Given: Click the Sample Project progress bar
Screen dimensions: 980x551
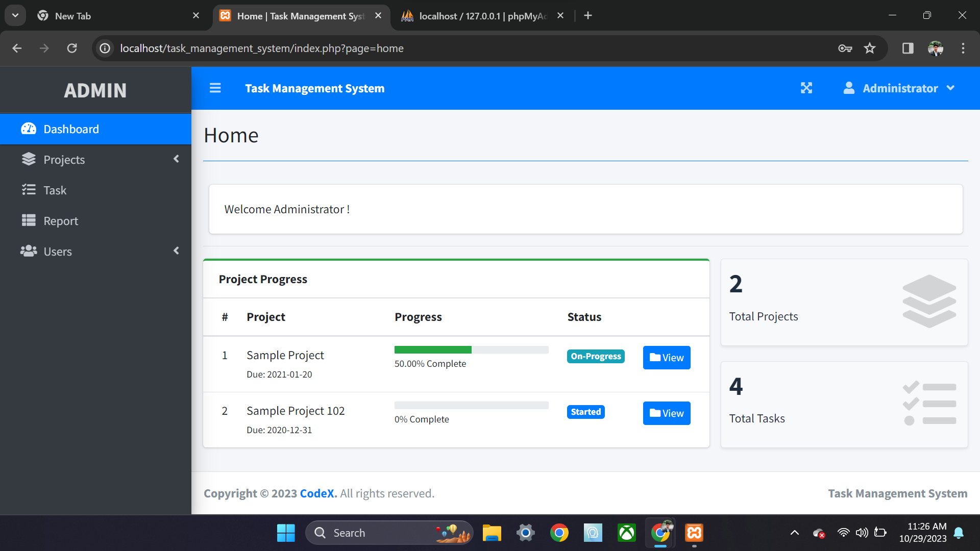Looking at the screenshot, I should pos(471,349).
